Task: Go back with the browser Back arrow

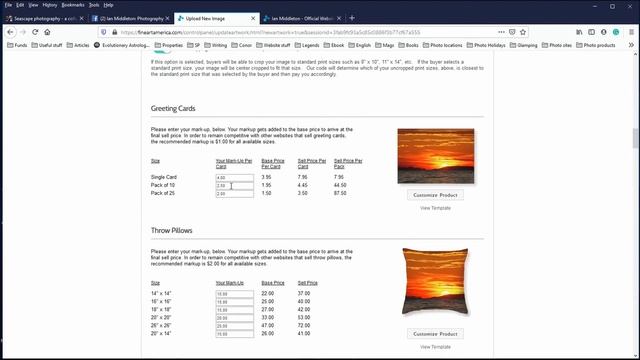Action: [x=11, y=32]
